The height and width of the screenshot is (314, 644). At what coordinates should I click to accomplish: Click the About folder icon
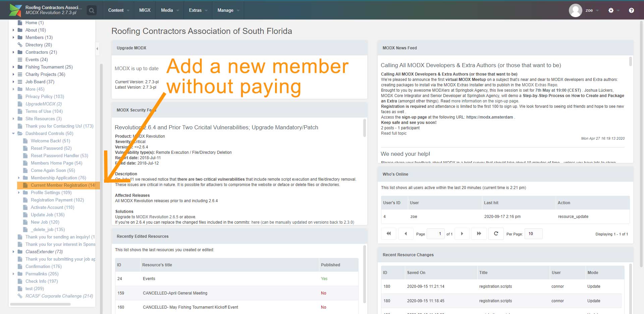(x=20, y=30)
